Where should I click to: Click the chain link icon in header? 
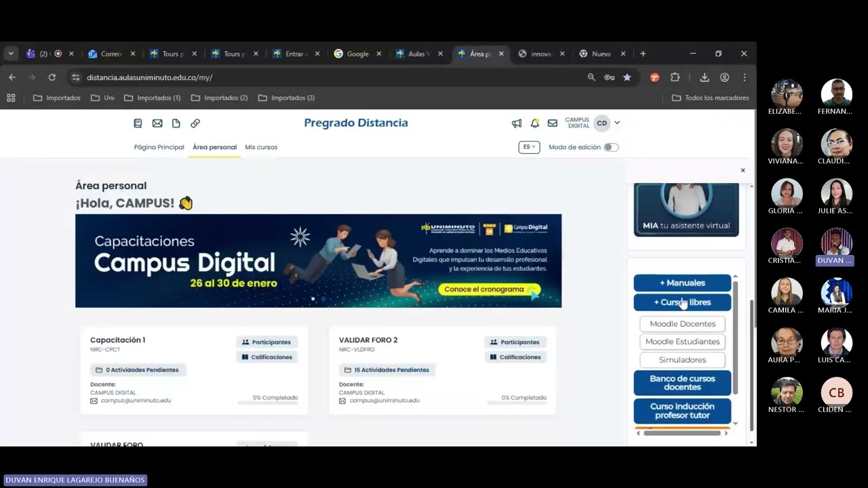point(195,123)
